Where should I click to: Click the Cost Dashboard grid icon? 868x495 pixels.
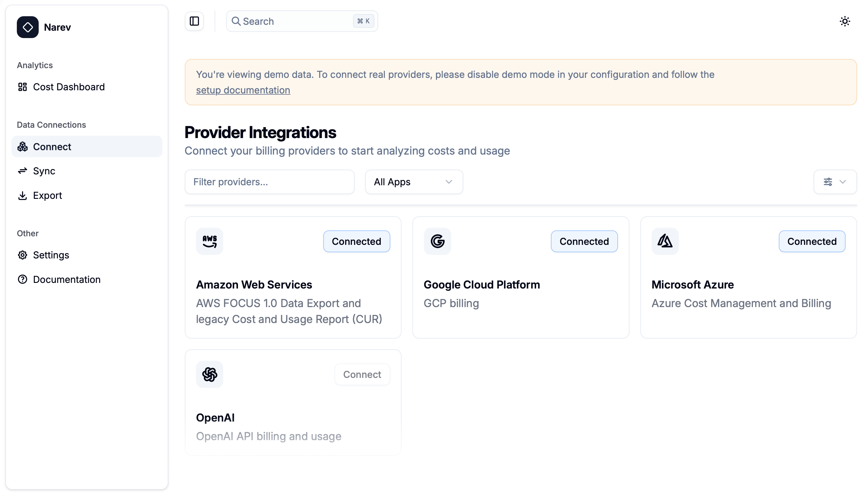[22, 87]
